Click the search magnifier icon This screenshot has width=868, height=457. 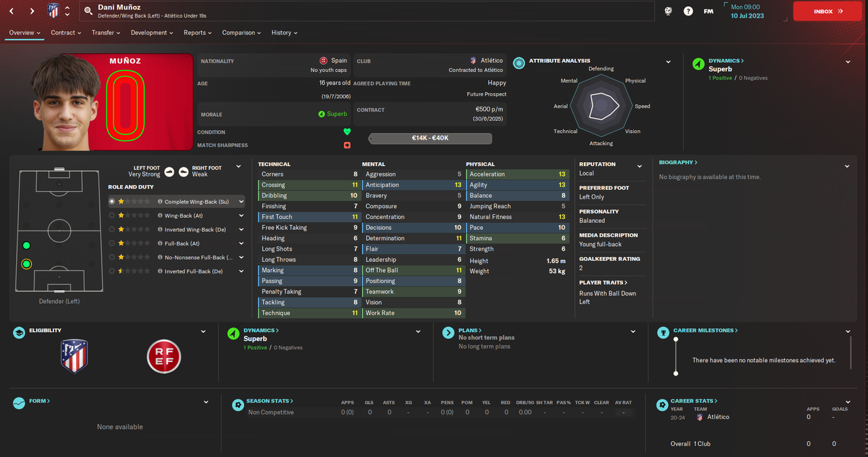pos(88,11)
